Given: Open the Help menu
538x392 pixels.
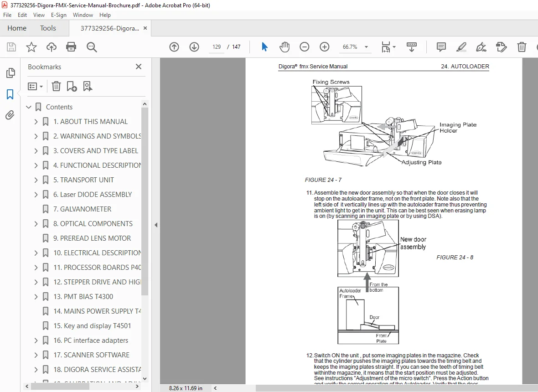Looking at the screenshot, I should (105, 15).
